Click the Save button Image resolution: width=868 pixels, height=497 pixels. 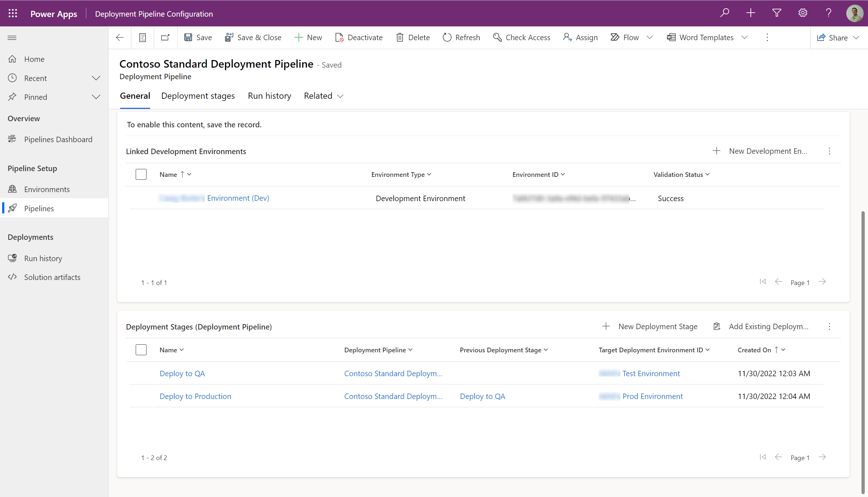[198, 37]
